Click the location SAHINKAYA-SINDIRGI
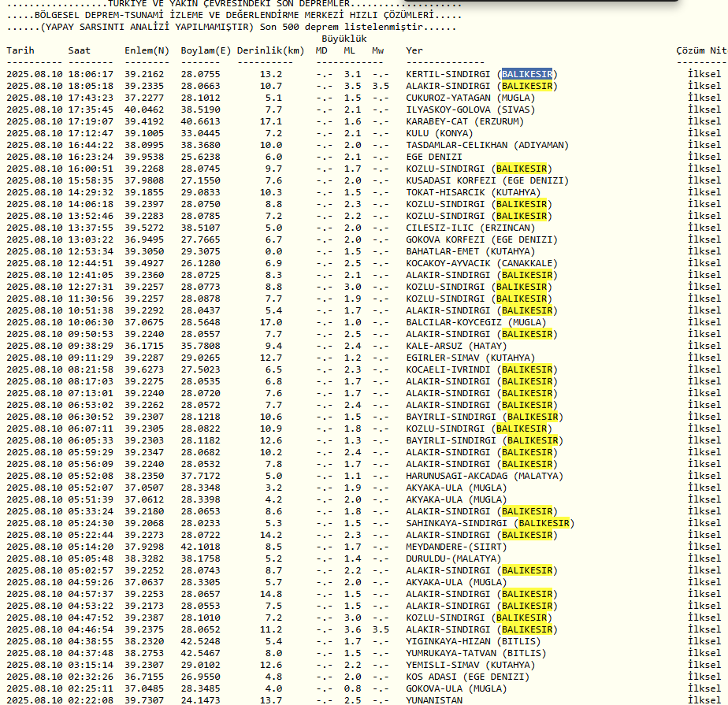728x705 pixels. pyautogui.click(x=456, y=523)
